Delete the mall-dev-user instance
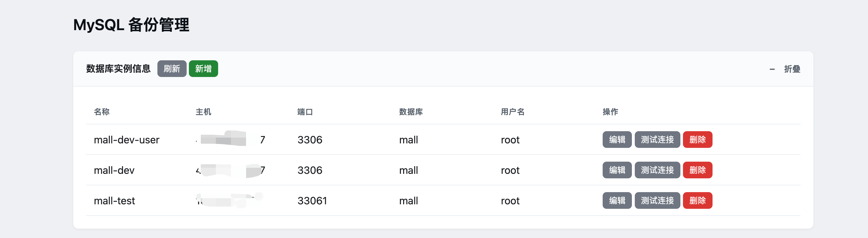This screenshot has width=868, height=238. click(697, 140)
